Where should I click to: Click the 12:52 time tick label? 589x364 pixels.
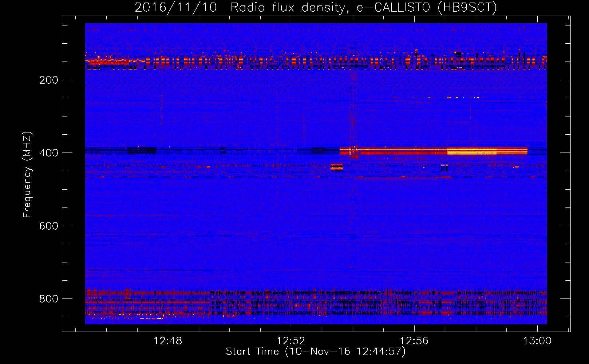[x=291, y=341]
